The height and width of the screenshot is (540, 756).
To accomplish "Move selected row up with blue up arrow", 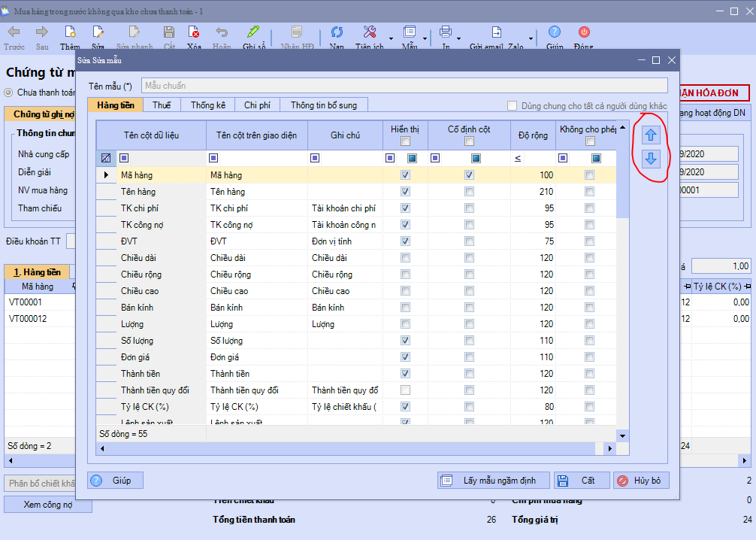I will click(x=651, y=135).
